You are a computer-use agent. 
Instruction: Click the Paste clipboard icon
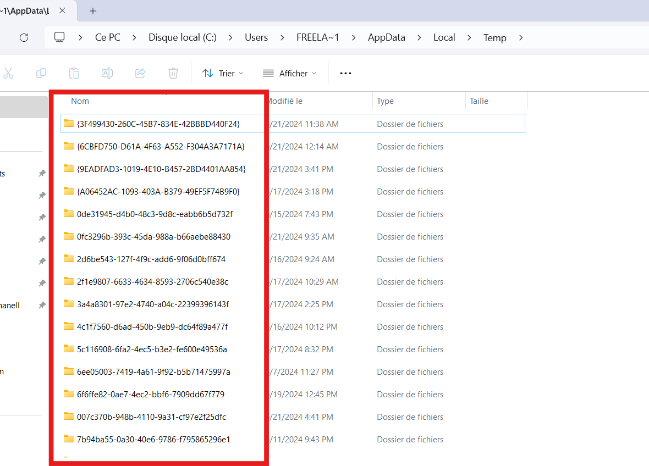pyautogui.click(x=74, y=73)
